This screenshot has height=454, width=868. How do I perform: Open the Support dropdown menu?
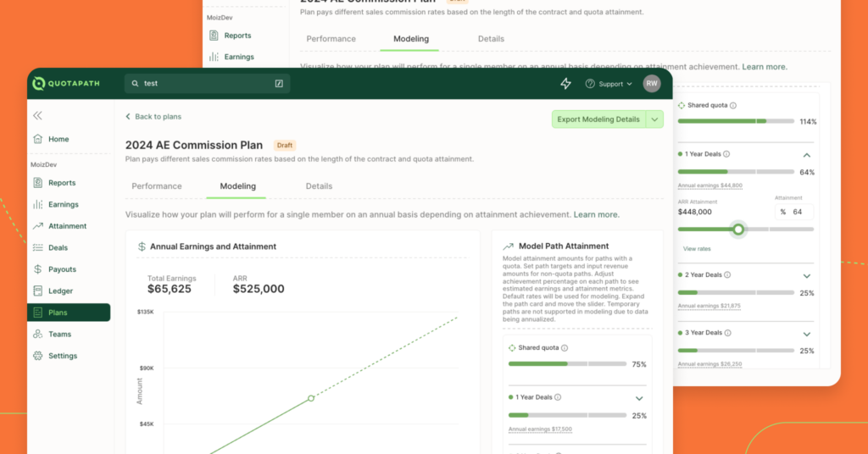point(609,84)
